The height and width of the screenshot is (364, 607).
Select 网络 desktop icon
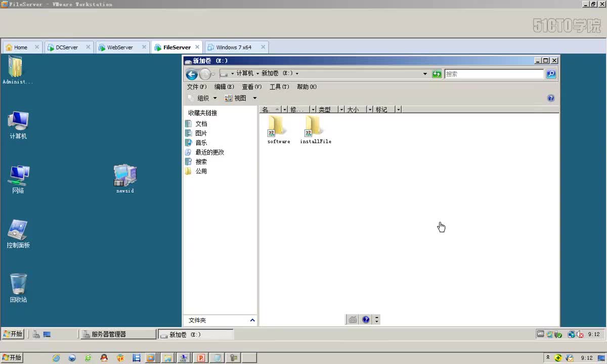(18, 179)
